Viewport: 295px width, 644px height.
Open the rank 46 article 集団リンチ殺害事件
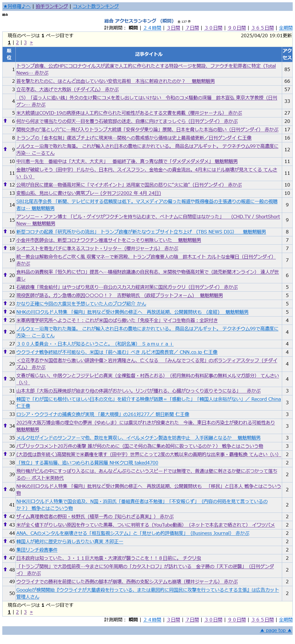coord(37,550)
